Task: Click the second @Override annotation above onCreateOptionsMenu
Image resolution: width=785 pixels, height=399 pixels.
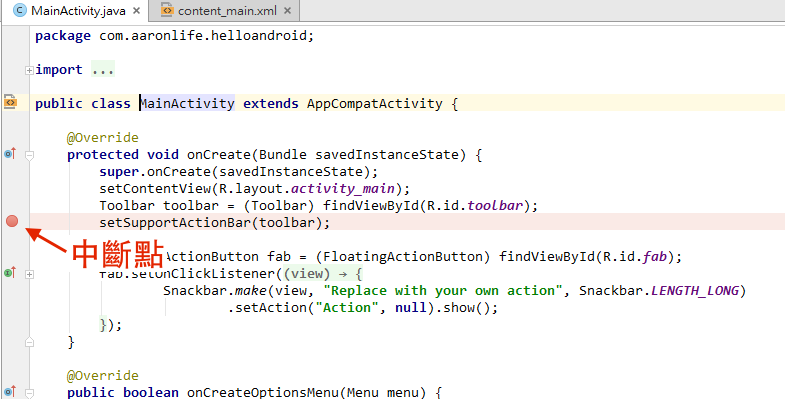Action: pos(103,376)
